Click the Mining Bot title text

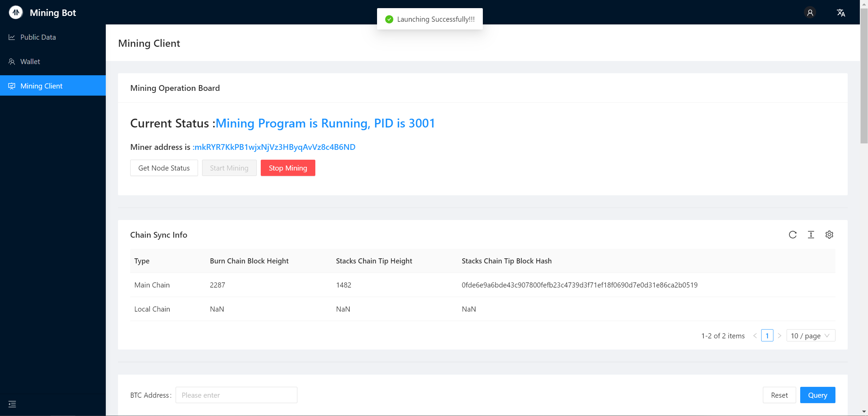tap(53, 13)
